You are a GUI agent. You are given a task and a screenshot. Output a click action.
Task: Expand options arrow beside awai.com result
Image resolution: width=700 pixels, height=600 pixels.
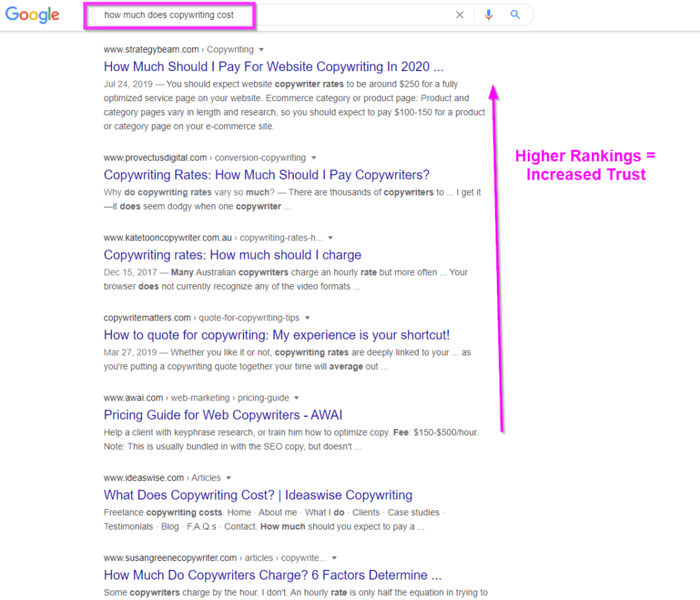click(x=297, y=398)
